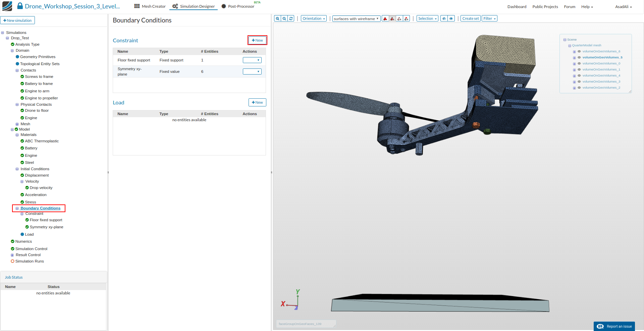Image resolution: width=644 pixels, height=331 pixels.
Task: Click the blue dot icon beside Load in tree
Action: pos(22,234)
